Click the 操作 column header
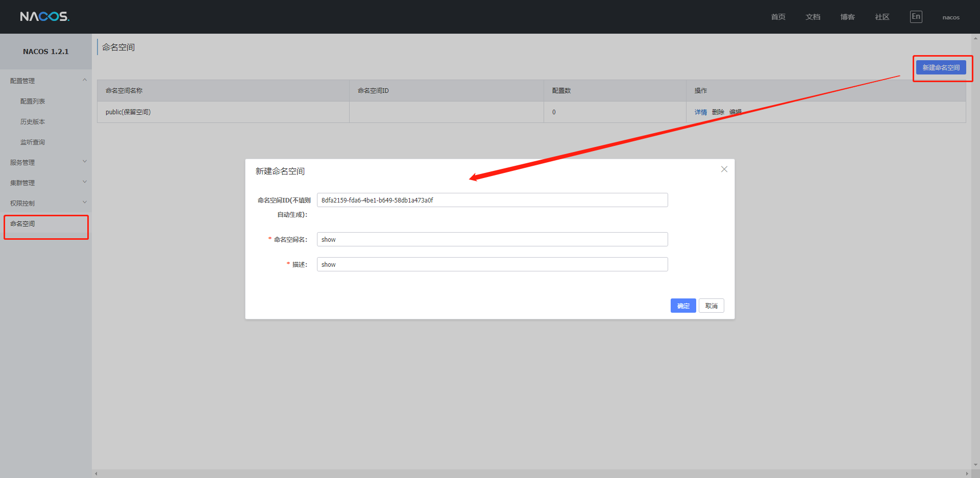This screenshot has width=980, height=478. point(826,91)
